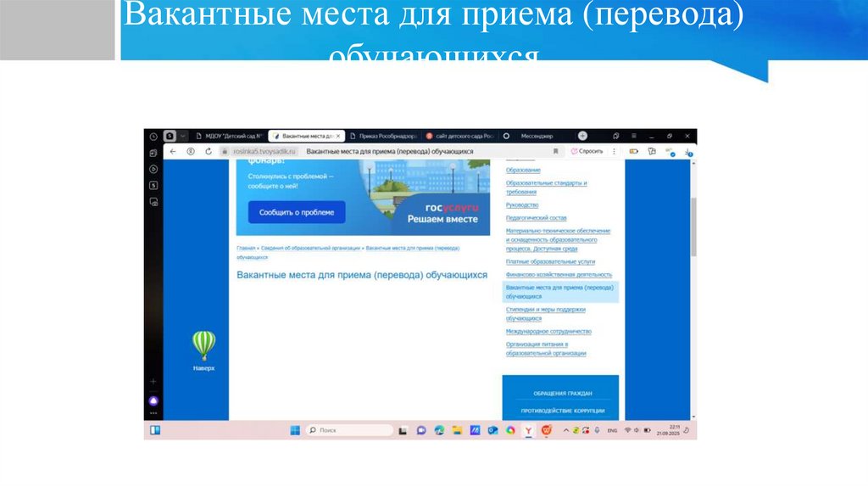Open the three-dot page options menu
The image size is (868, 487).
(x=614, y=151)
